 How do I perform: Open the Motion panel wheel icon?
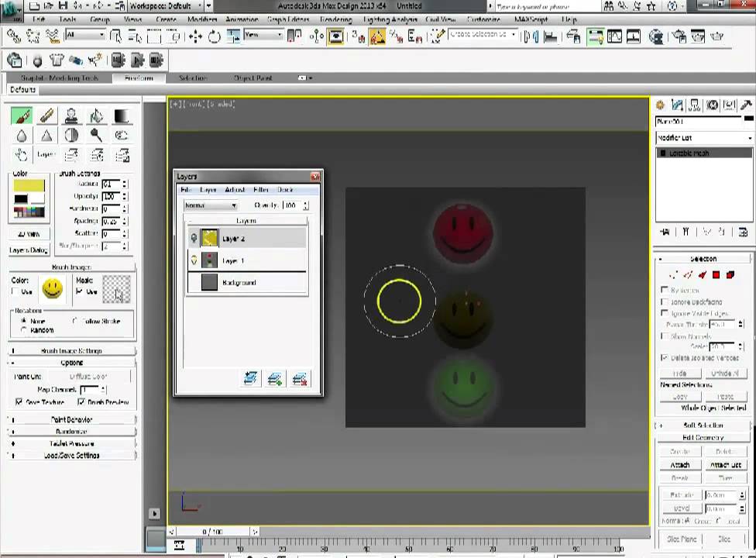click(712, 105)
